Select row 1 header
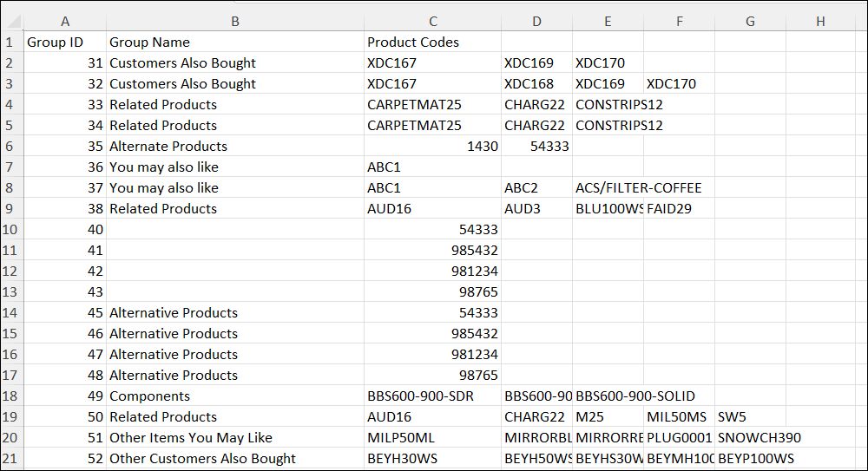Image resolution: width=868 pixels, height=471 pixels. (11, 42)
